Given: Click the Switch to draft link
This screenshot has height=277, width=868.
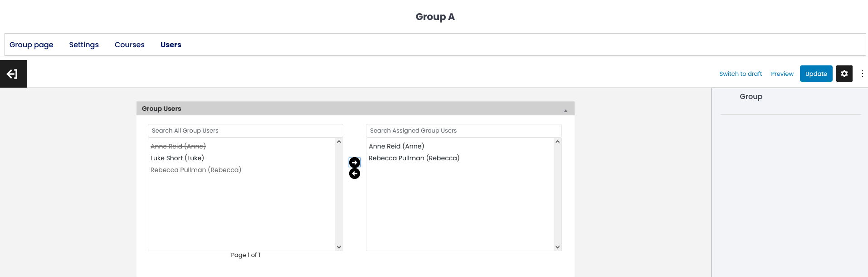Looking at the screenshot, I should pos(741,74).
